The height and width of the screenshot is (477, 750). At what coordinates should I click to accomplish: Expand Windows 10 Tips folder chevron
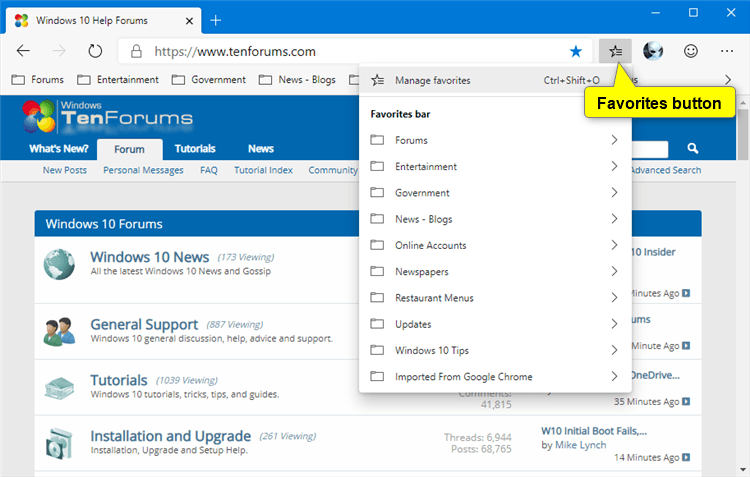[614, 350]
